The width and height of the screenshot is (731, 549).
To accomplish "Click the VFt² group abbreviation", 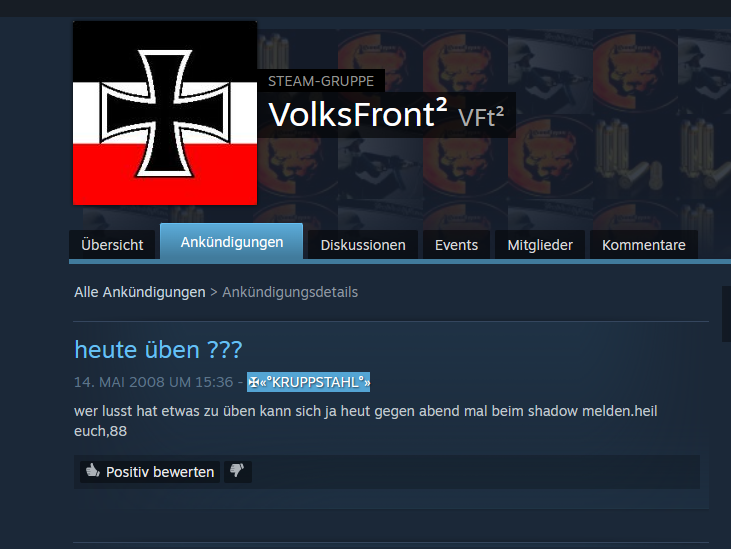I will tap(481, 117).
